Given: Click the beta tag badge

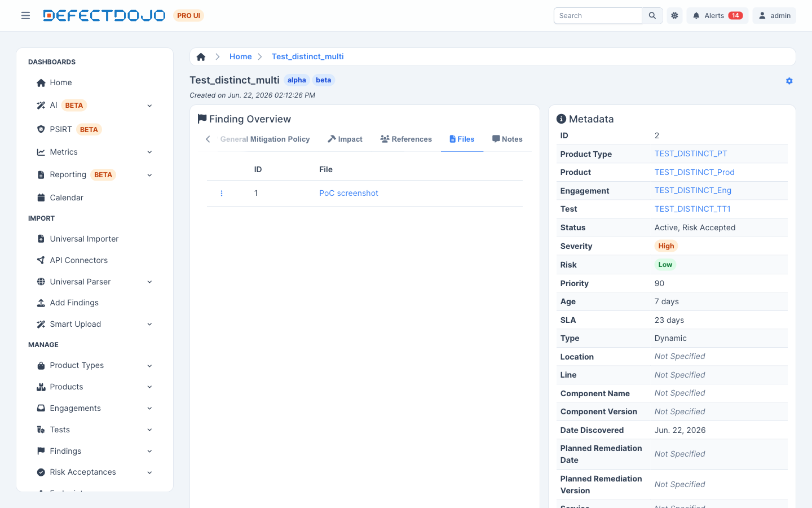Looking at the screenshot, I should (x=324, y=80).
